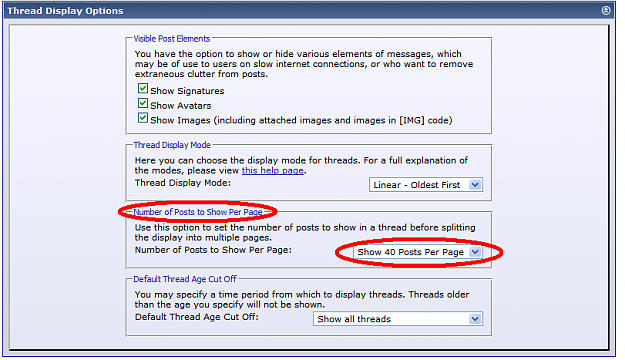The image size is (625, 360).
Task: Open the Show 40 Posts Per Page dropdown
Action: 418,252
